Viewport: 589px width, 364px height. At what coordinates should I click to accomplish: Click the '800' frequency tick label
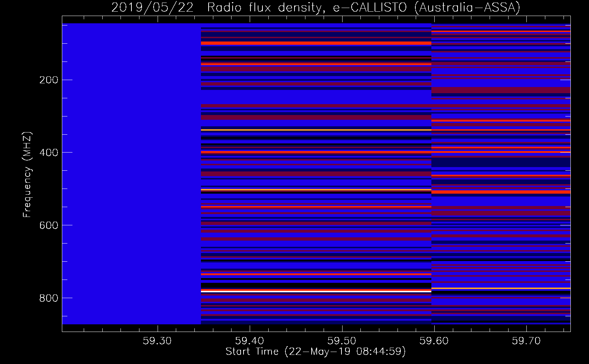point(48,298)
